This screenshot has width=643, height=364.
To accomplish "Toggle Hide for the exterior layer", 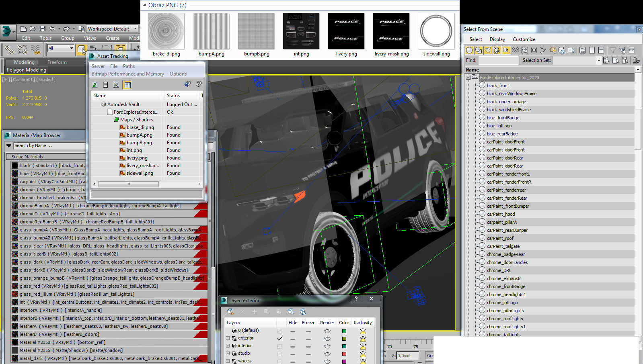I will [x=293, y=339].
